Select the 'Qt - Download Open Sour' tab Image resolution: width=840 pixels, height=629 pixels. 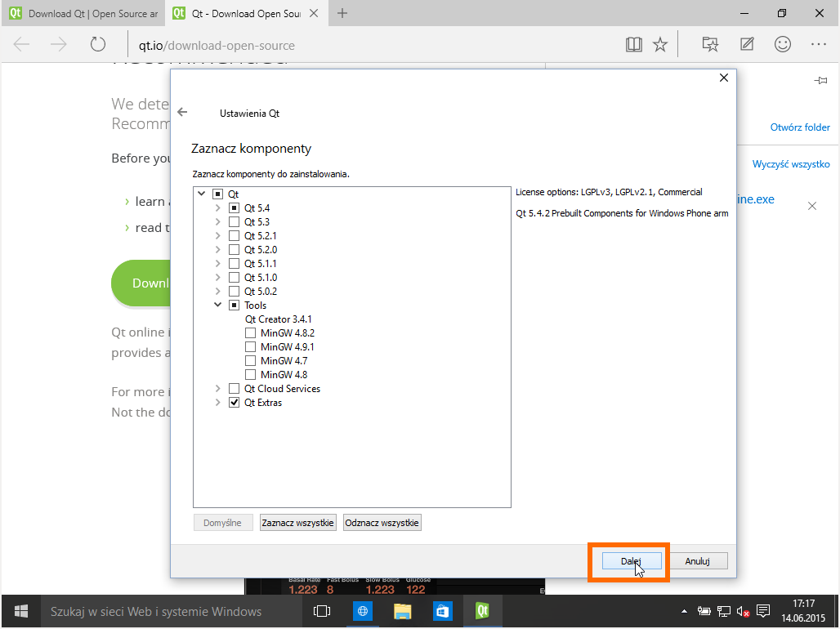click(x=247, y=13)
